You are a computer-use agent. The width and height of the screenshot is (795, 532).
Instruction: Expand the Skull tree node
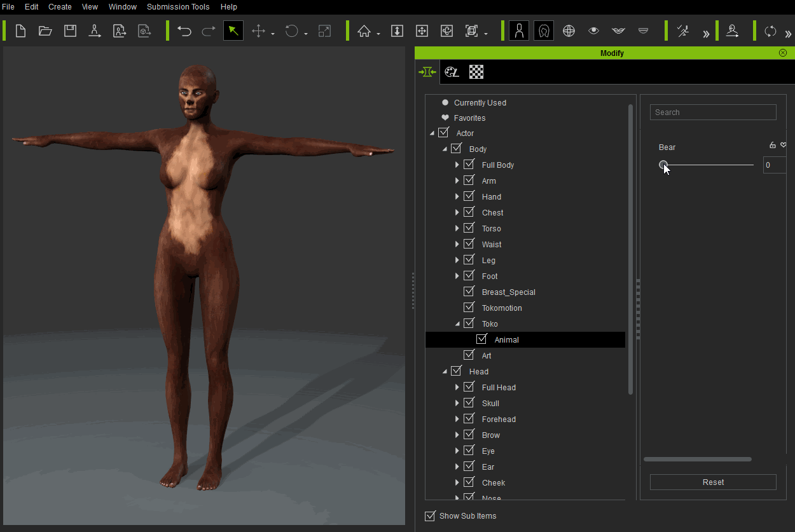click(457, 403)
